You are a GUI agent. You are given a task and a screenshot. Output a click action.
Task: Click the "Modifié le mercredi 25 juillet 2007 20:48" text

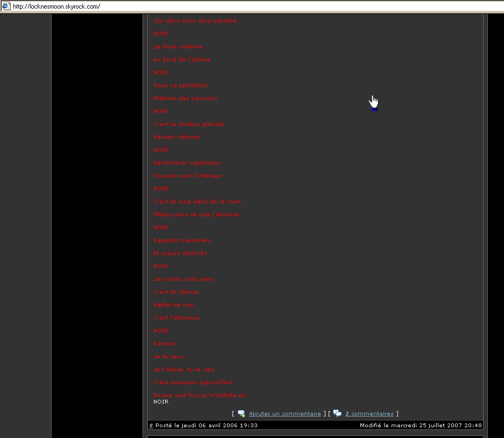[421, 426]
